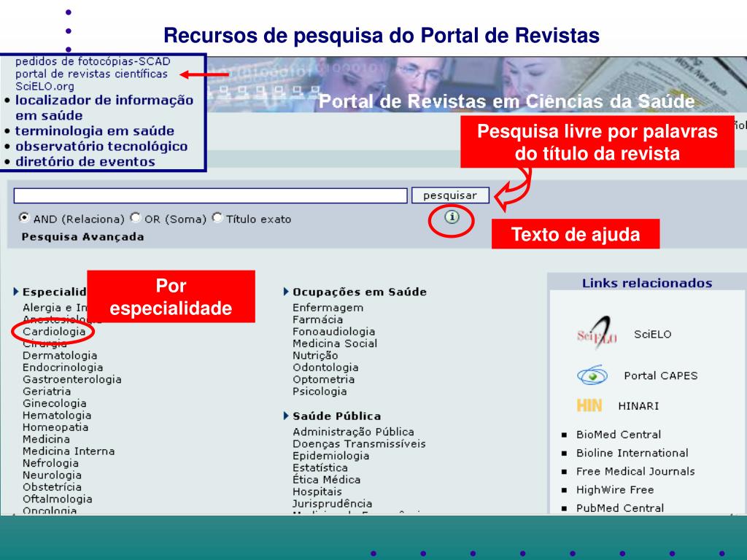Open pedidos de fotocópias-SCAD menu link
747x560 pixels.
click(93, 61)
